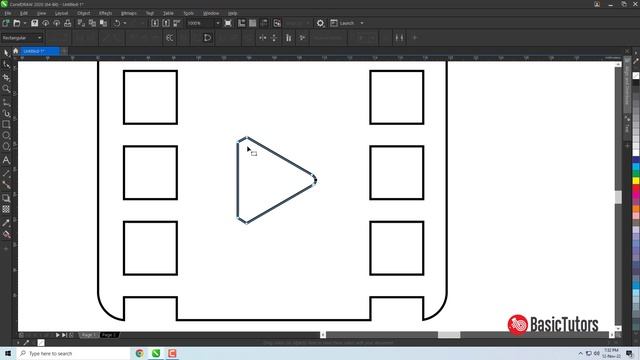Screen dimensions: 640x360
Task: Go to the next page arrow
Action: click(x=58, y=335)
